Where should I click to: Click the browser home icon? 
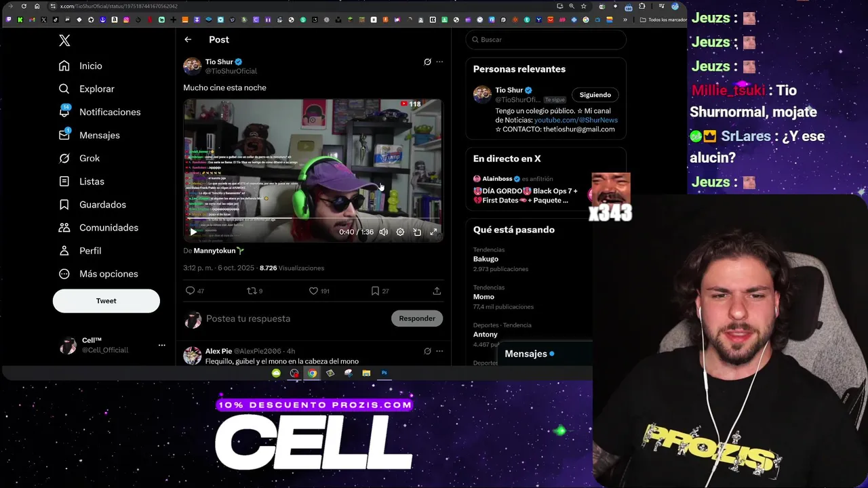pyautogui.click(x=37, y=6)
